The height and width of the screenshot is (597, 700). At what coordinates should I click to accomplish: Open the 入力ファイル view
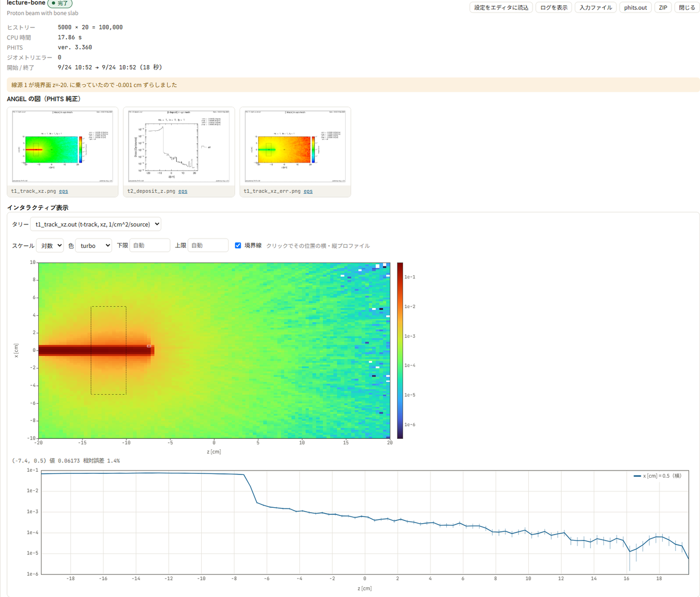pyautogui.click(x=596, y=8)
